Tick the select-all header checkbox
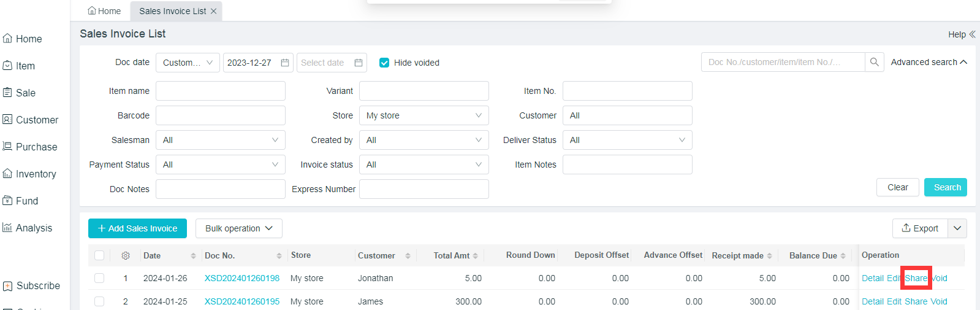The height and width of the screenshot is (310, 980). tap(99, 255)
